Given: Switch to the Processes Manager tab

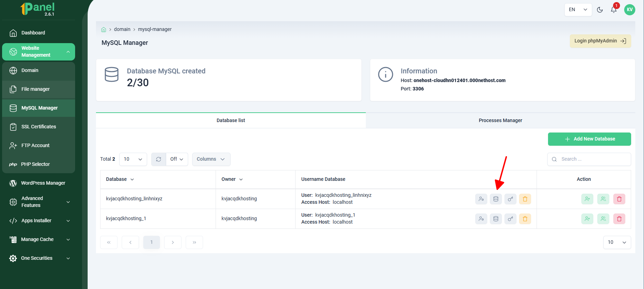Looking at the screenshot, I should pyautogui.click(x=500, y=120).
